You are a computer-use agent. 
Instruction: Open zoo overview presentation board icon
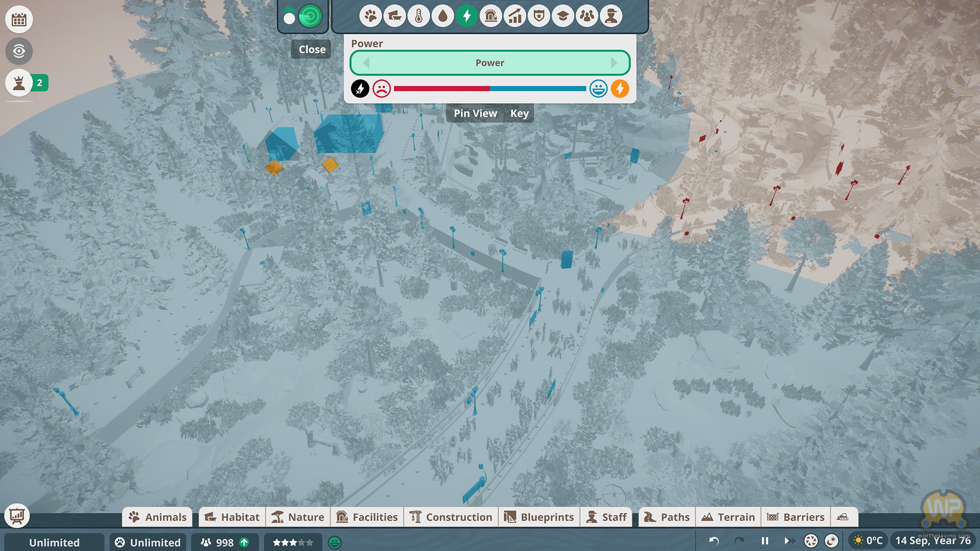17,516
